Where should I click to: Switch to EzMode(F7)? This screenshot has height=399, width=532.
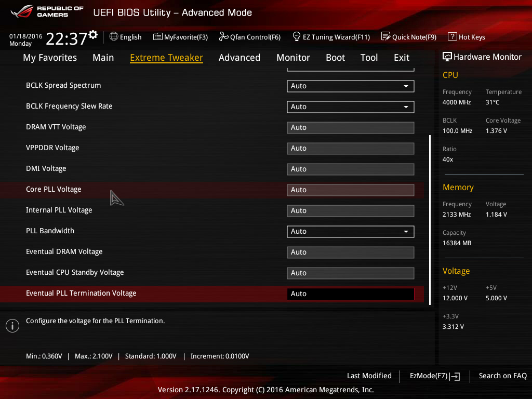(435, 376)
